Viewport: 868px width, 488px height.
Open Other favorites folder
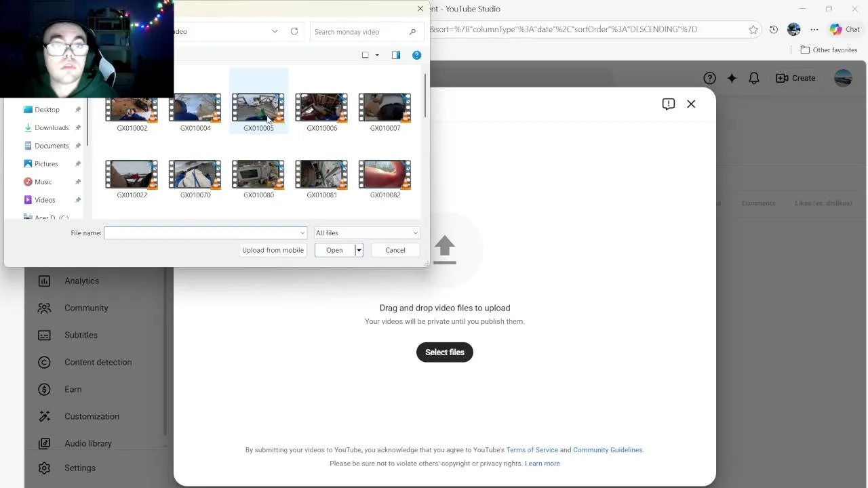click(x=829, y=49)
